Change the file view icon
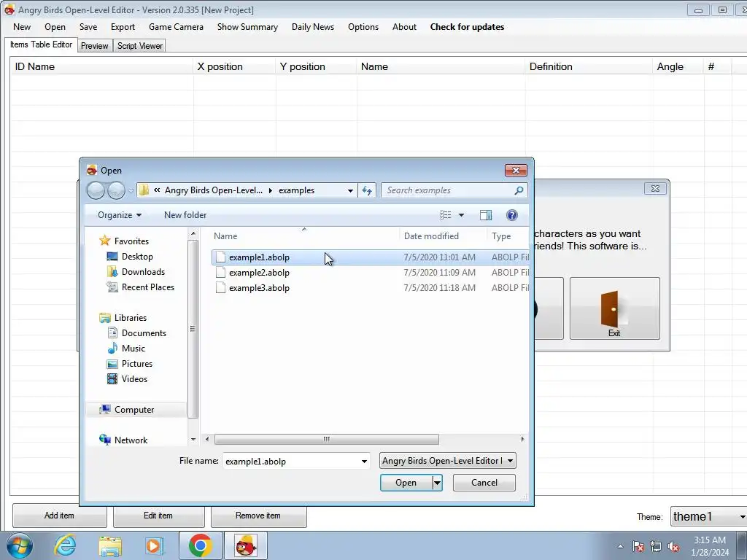747x560 pixels. pyautogui.click(x=446, y=215)
